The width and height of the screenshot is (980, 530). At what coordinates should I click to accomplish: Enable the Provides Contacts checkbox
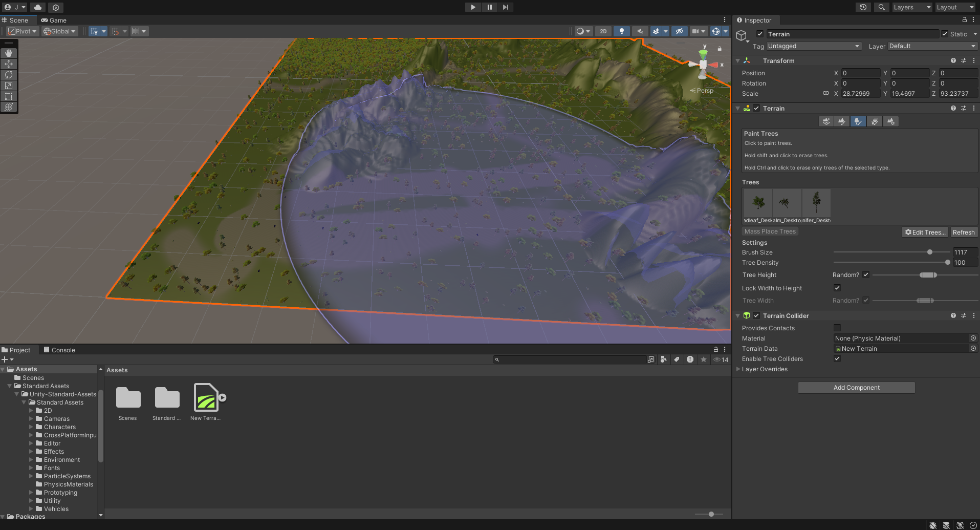837,328
